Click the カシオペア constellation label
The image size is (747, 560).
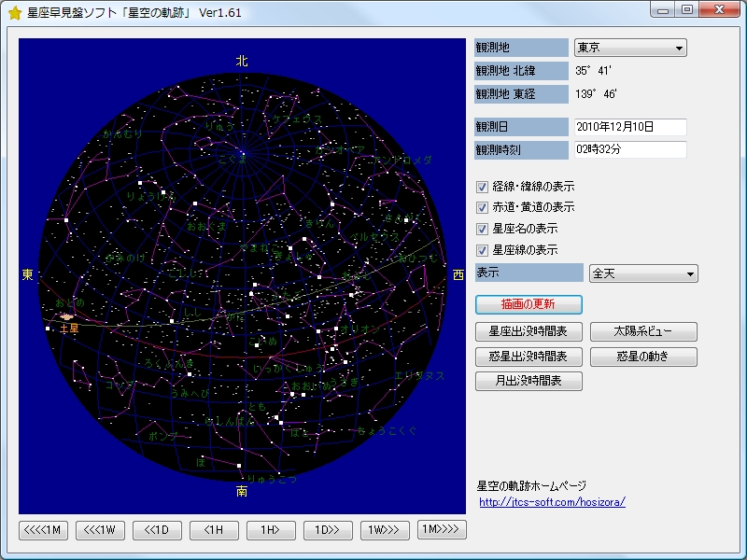(340, 150)
